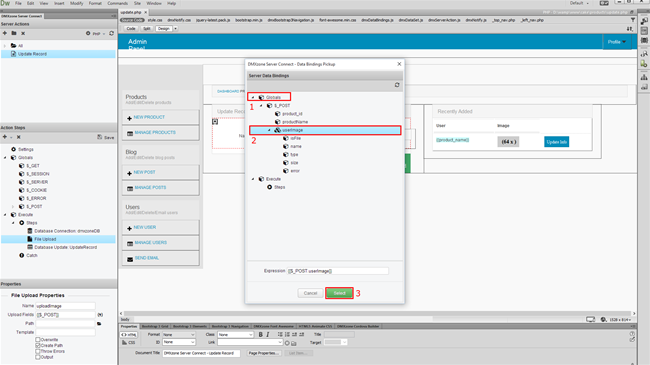This screenshot has width=650, height=365.
Task: Open the Default workspace dropdown
Action: tap(579, 3)
